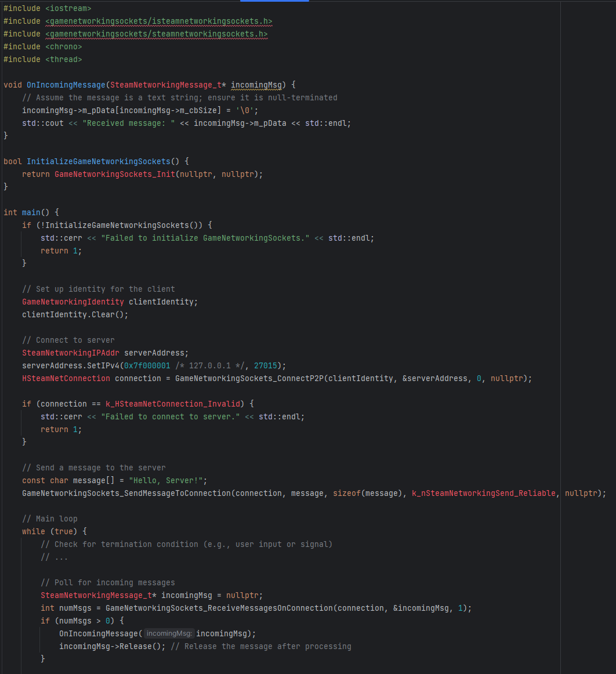The image size is (616, 674).
Task: Place cursor on GameNetworkingSockets_Init call
Action: click(x=114, y=174)
